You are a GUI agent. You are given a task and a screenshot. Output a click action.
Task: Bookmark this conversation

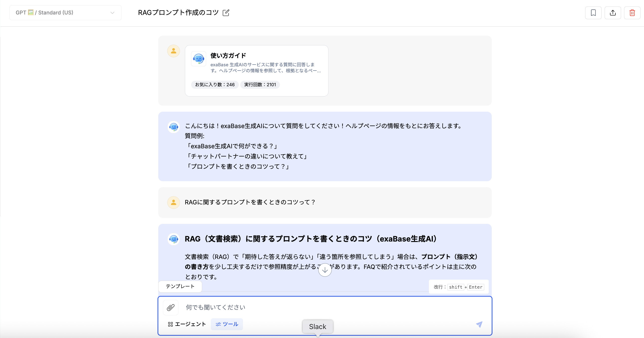tap(593, 13)
